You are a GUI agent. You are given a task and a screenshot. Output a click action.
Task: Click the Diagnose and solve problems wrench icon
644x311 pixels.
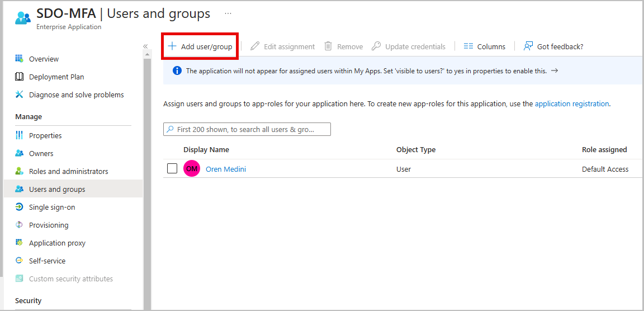click(x=19, y=95)
